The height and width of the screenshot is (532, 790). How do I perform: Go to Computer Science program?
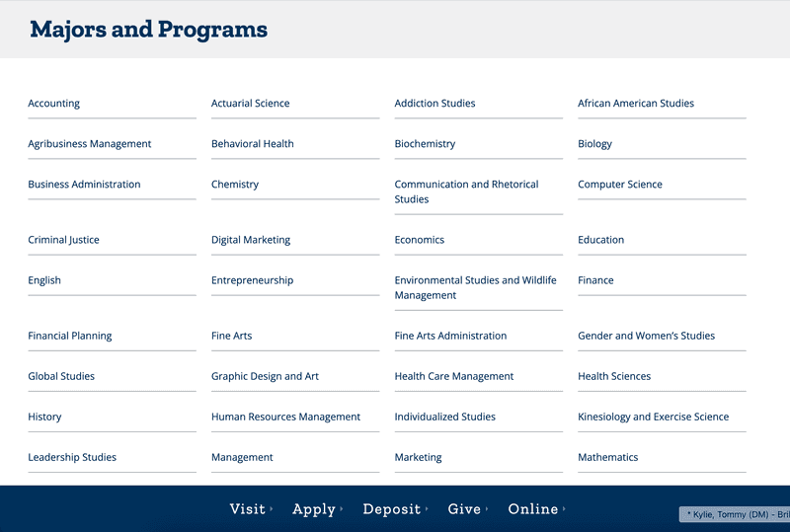[x=620, y=185]
